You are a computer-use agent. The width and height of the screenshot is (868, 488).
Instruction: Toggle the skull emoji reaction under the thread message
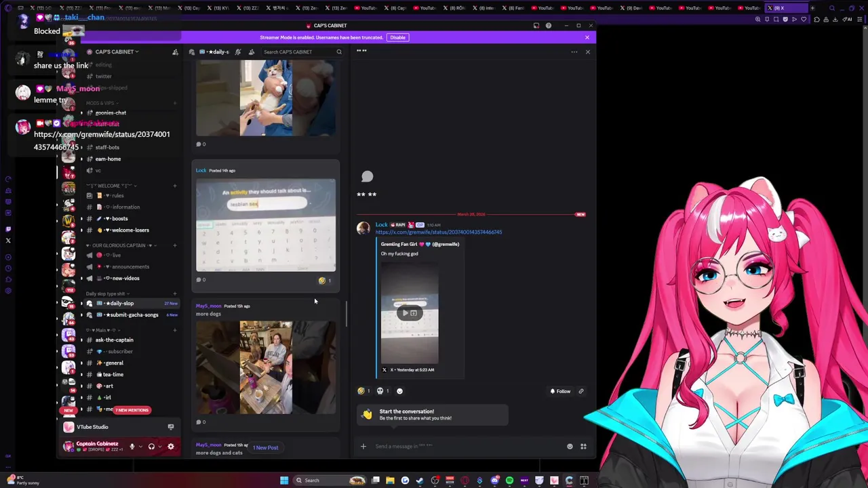(x=382, y=391)
